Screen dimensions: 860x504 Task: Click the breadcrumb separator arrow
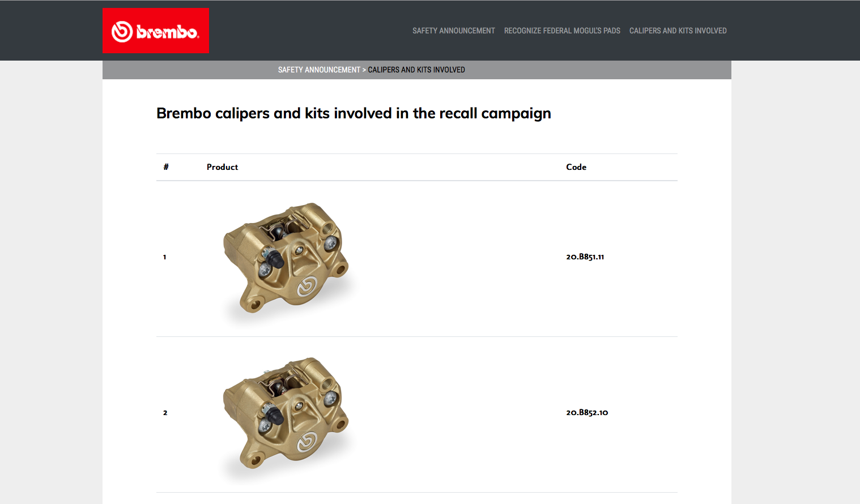tap(364, 70)
